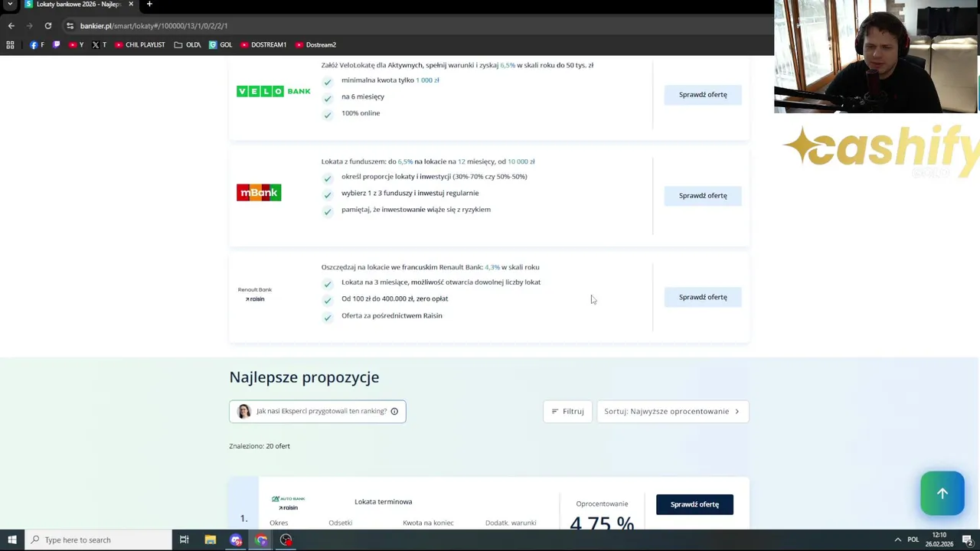Image resolution: width=980 pixels, height=551 pixels.
Task: Click Sprawdź ofertę for VeloBank
Action: click(703, 94)
